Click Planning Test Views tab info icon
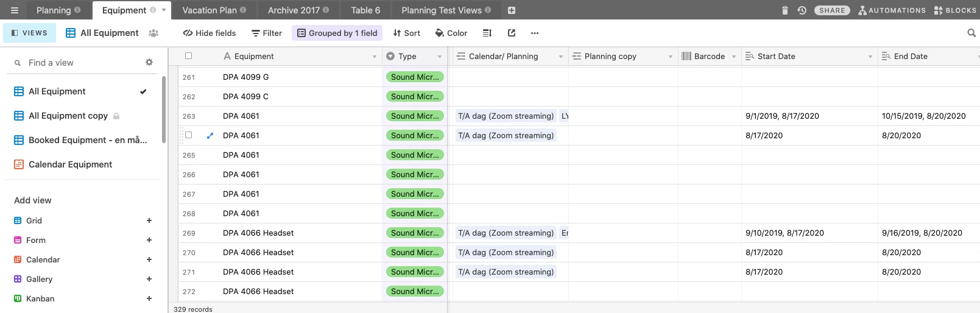 488,10
